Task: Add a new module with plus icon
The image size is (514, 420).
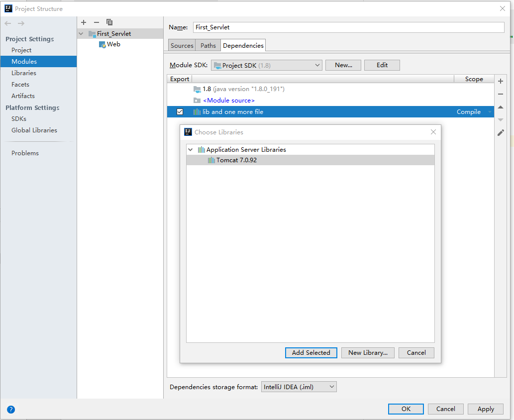Action: click(x=84, y=22)
